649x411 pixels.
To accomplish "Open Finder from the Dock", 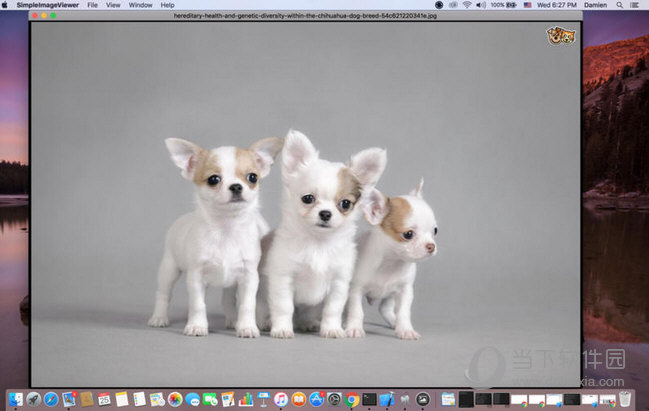I will (16, 399).
